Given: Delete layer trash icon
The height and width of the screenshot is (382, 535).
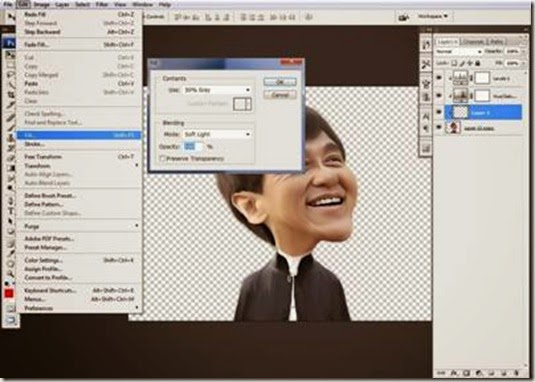Looking at the screenshot, I should 517,373.
